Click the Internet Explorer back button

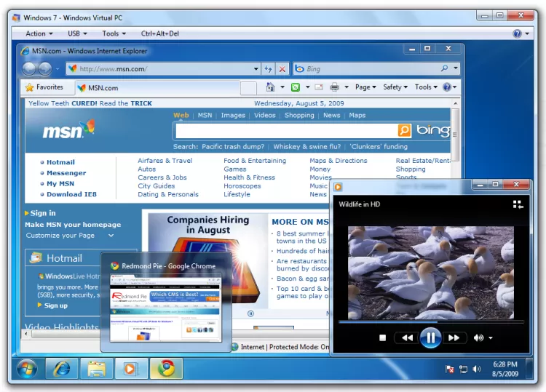tap(29, 69)
